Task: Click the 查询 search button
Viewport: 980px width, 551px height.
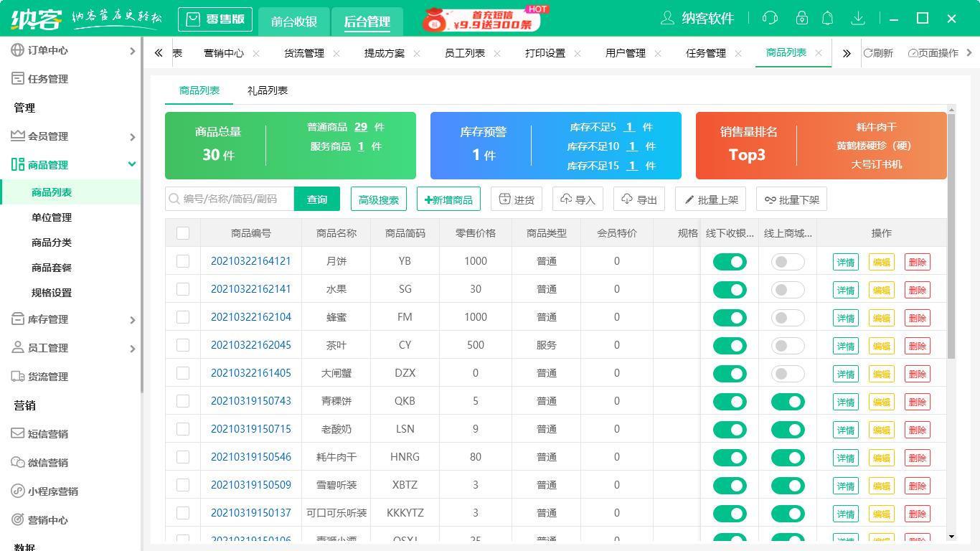Action: (x=316, y=199)
